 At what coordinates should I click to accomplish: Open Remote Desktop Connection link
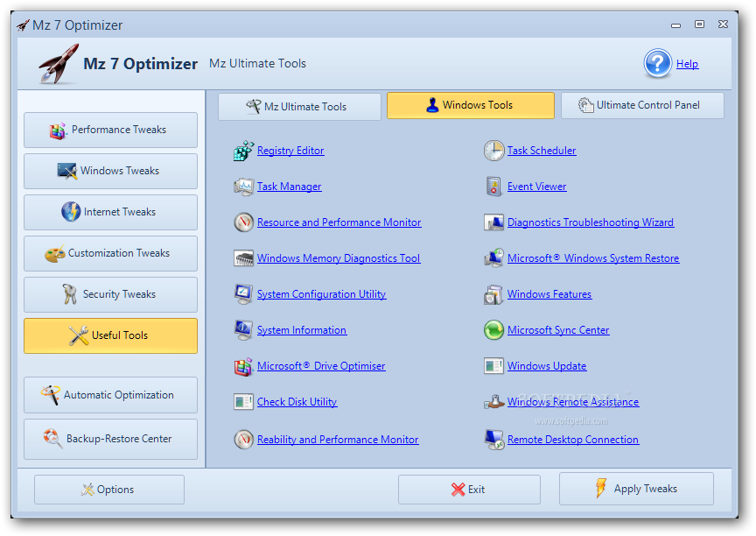pos(573,440)
